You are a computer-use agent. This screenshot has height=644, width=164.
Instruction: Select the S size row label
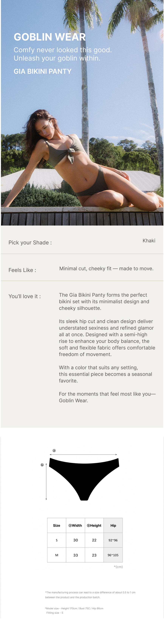(56, 540)
